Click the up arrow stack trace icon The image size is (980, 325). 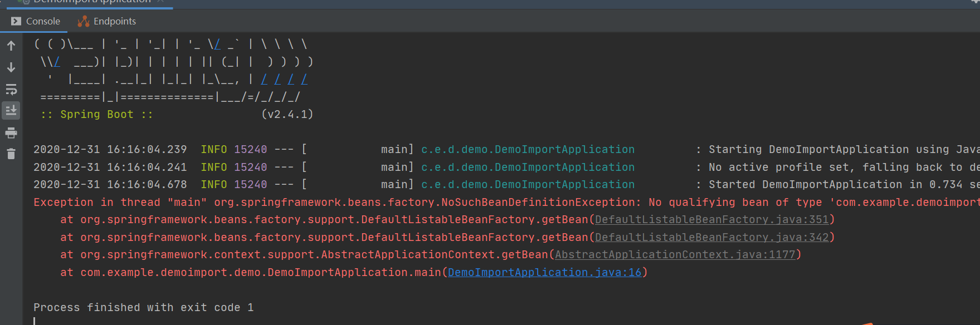point(11,46)
